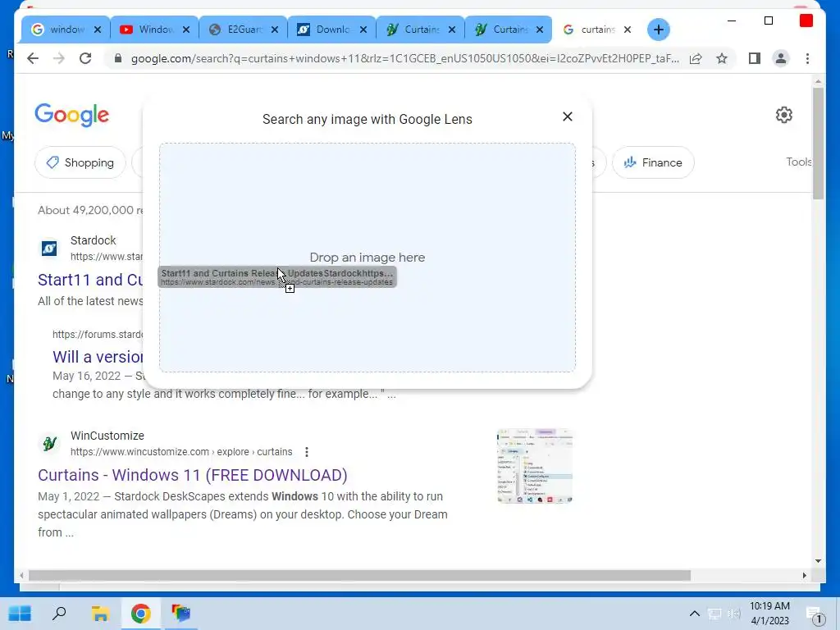This screenshot has width=840, height=630.
Task: Click the 'Drop an image here' area
Action: (367, 258)
